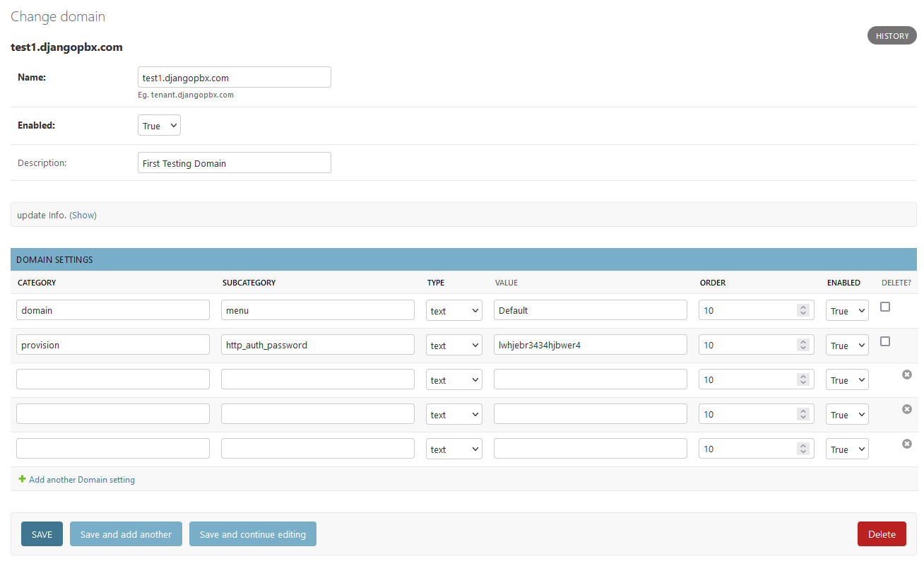Adjust Order stepper in the domain menu row

coord(802,310)
